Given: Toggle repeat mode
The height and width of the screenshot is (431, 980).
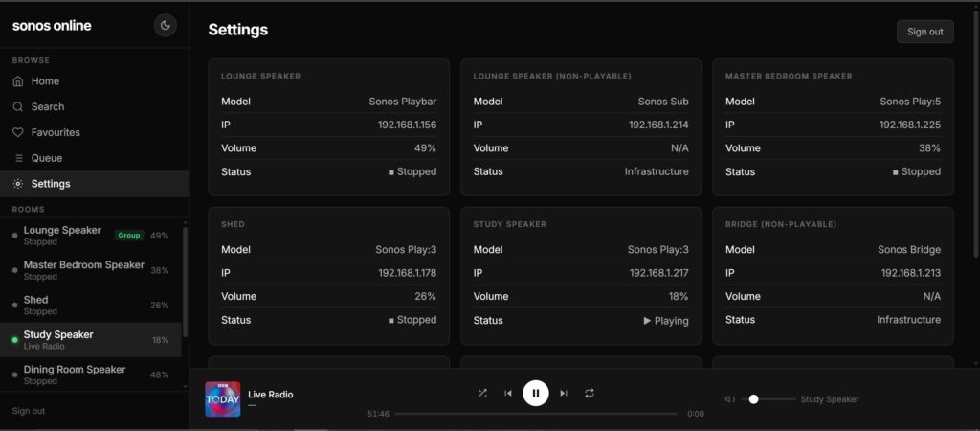Looking at the screenshot, I should point(590,394).
